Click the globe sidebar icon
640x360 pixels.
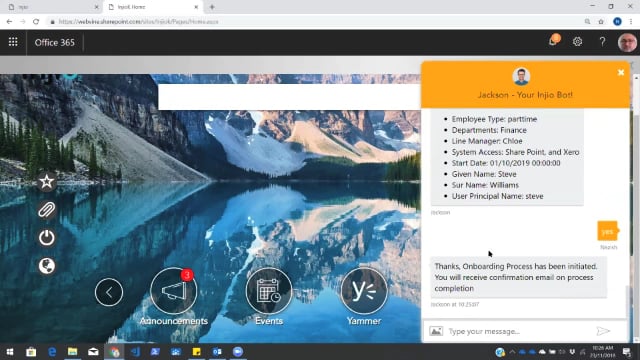coord(47,266)
